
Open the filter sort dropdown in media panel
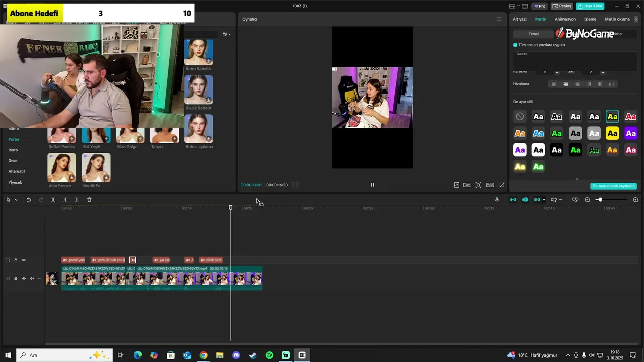click(226, 34)
